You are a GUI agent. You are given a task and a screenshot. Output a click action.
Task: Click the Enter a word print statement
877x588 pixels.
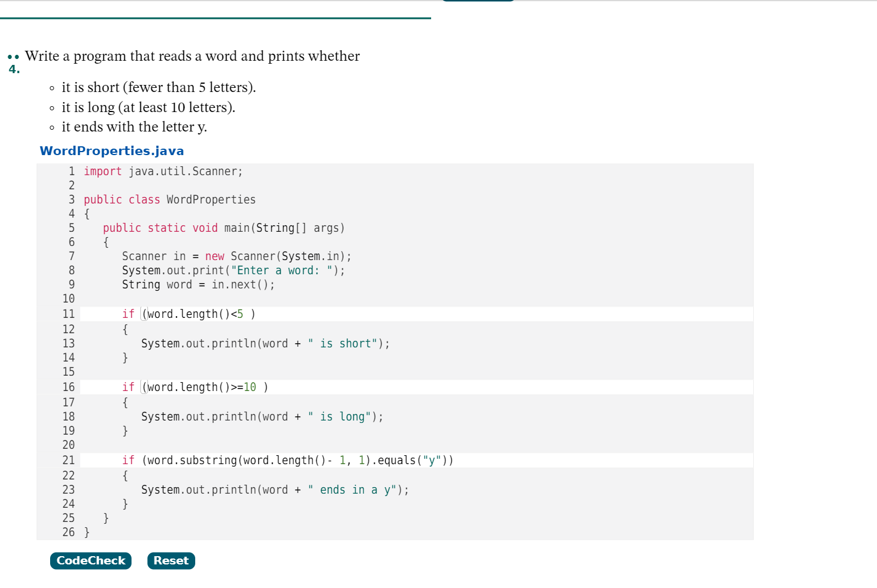pyautogui.click(x=233, y=270)
